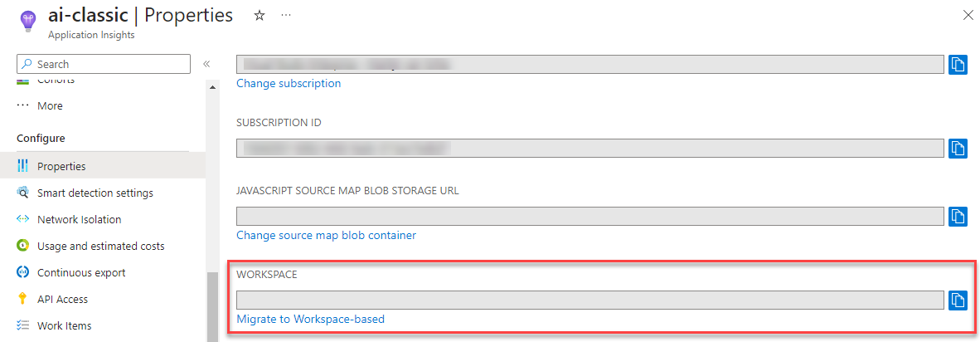This screenshot has width=980, height=342.
Task: Copy the subscription name to clipboard
Action: click(958, 65)
